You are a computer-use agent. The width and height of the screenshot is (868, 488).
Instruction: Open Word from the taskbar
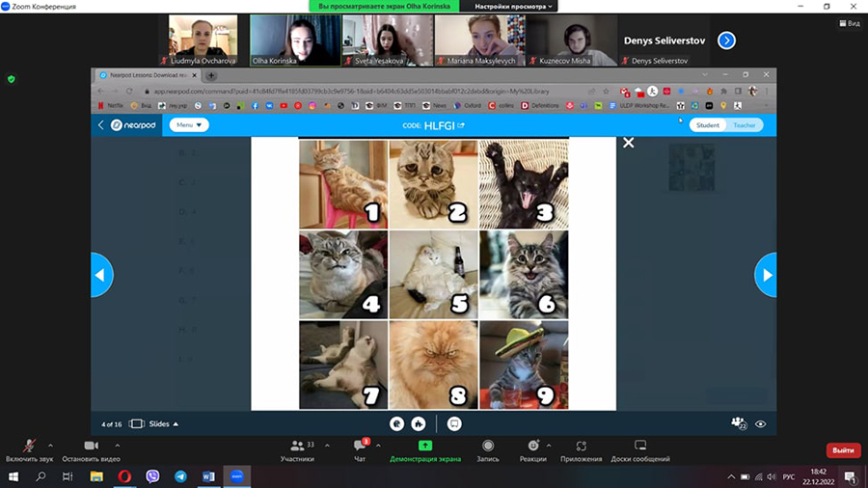pyautogui.click(x=208, y=476)
